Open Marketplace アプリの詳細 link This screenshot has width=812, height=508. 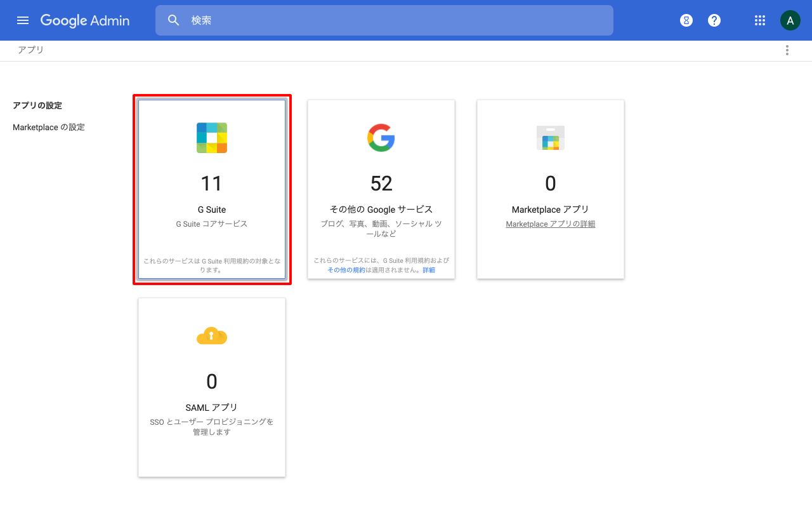pyautogui.click(x=551, y=224)
